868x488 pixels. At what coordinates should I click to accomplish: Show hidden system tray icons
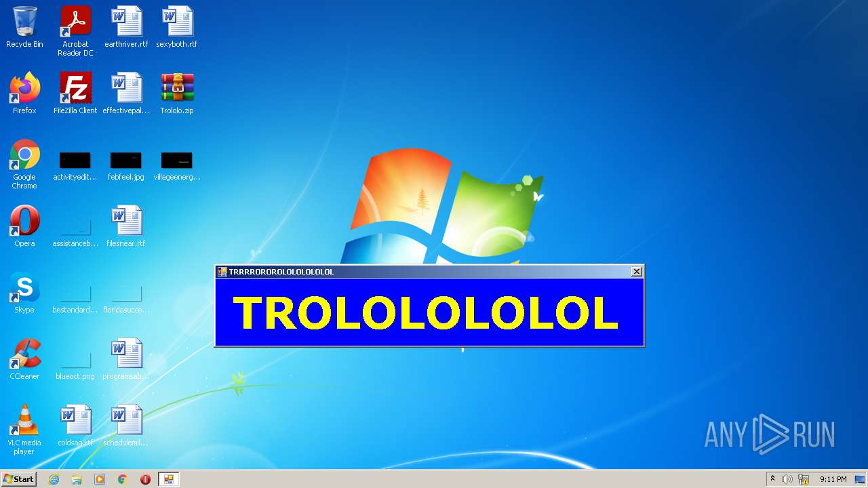772,479
